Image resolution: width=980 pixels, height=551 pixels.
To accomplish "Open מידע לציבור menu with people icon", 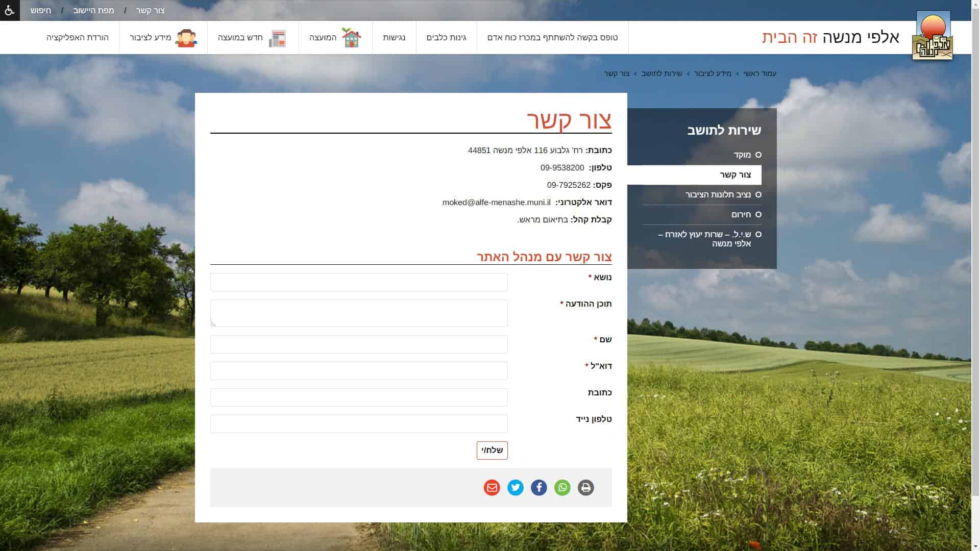I will 163,38.
